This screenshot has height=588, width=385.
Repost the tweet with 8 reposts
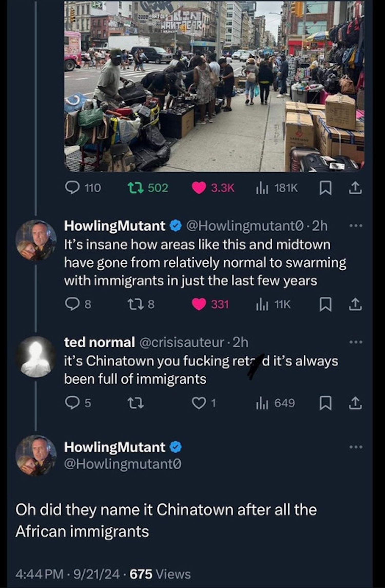click(135, 305)
